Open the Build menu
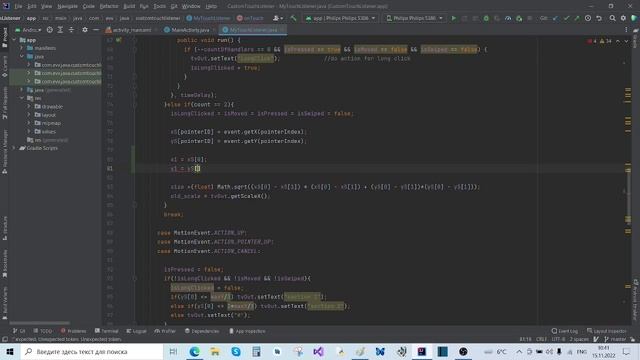 [x=129, y=6]
